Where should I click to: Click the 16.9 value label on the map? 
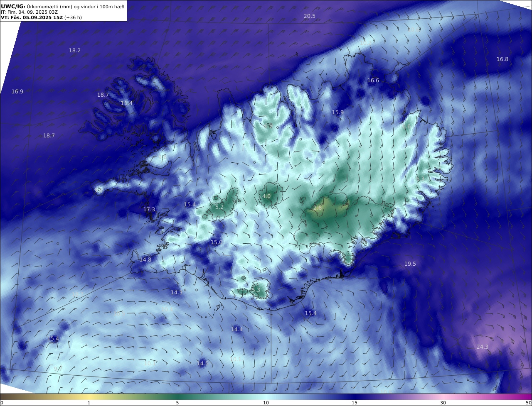coord(17,91)
